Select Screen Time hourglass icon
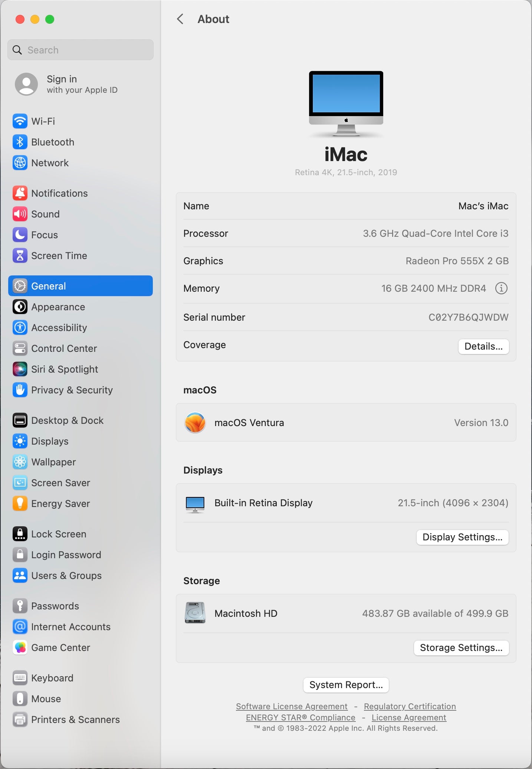Screen dimensions: 532x769 pyautogui.click(x=20, y=255)
